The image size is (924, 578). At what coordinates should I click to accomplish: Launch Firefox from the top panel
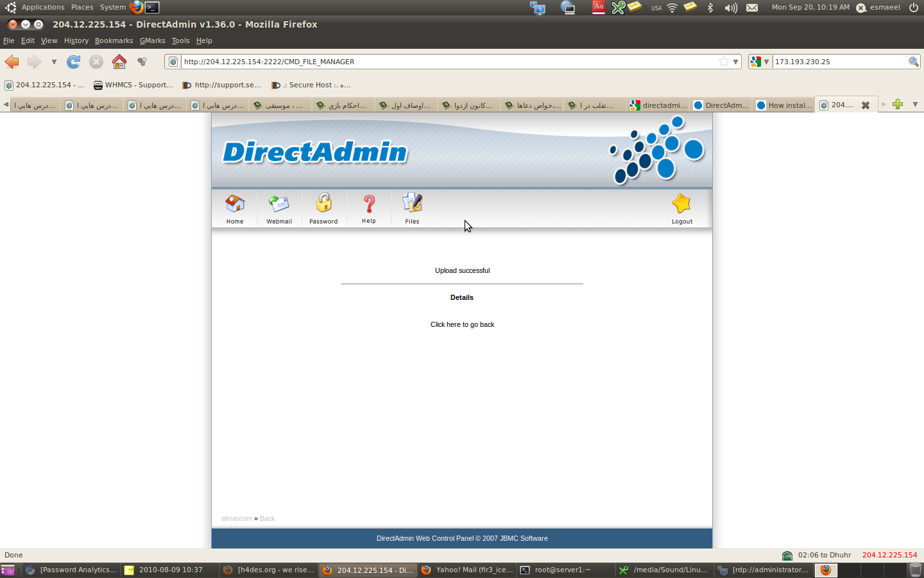pyautogui.click(x=136, y=7)
